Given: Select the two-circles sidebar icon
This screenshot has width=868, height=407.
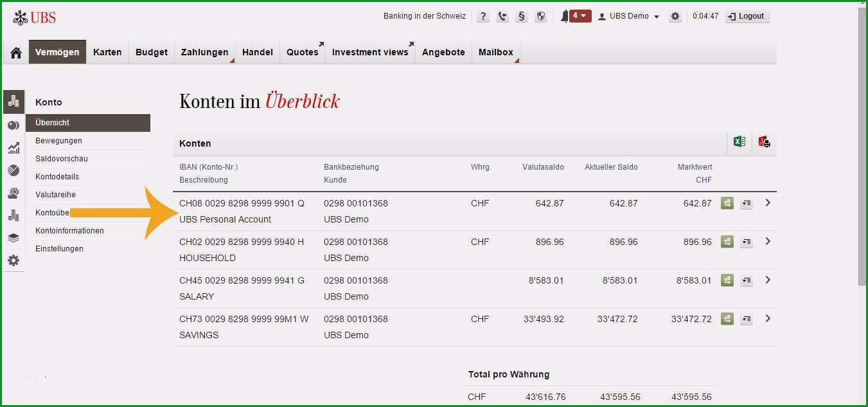Looking at the screenshot, I should [x=13, y=125].
